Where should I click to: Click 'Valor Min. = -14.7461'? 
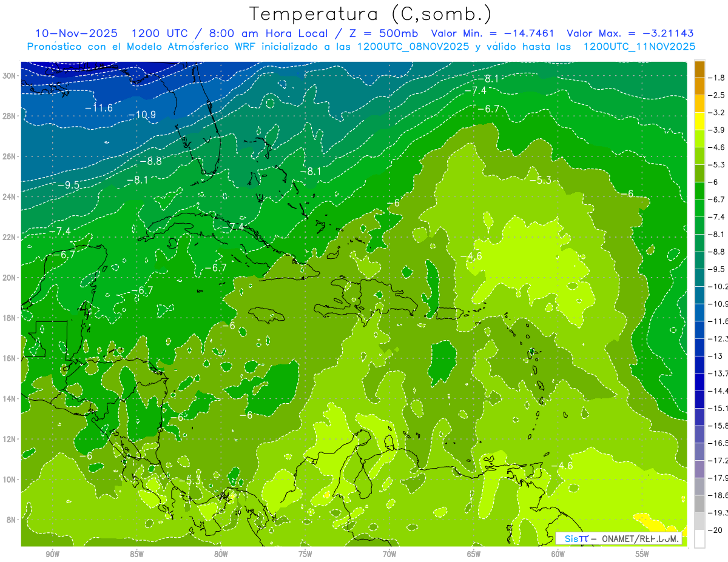494,33
